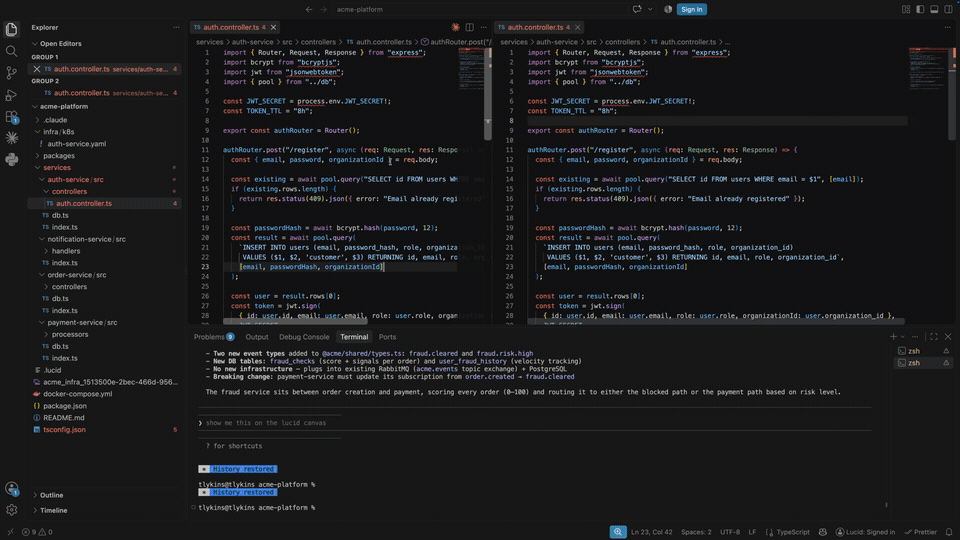Change indentation via Spaces: 2

(696, 532)
